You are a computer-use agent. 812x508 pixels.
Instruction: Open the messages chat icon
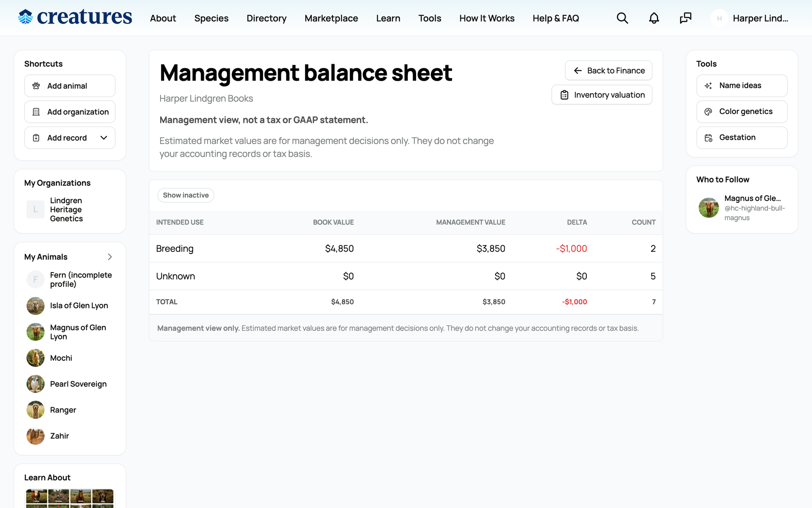click(x=686, y=18)
